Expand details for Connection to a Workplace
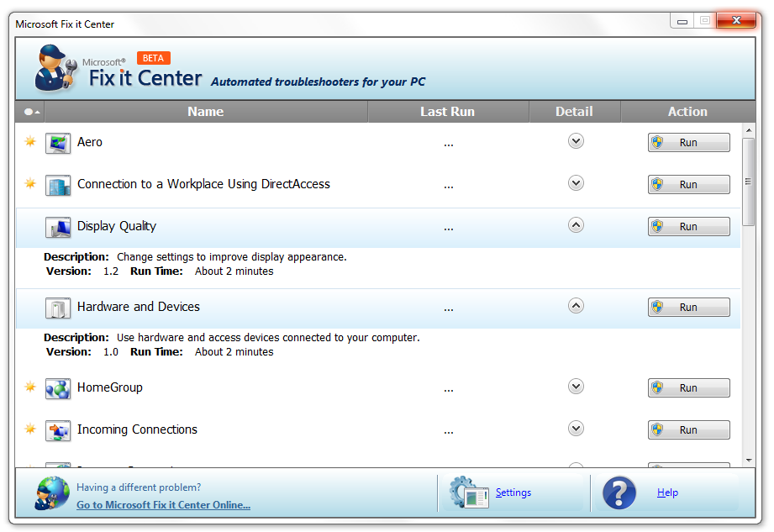 (x=576, y=183)
